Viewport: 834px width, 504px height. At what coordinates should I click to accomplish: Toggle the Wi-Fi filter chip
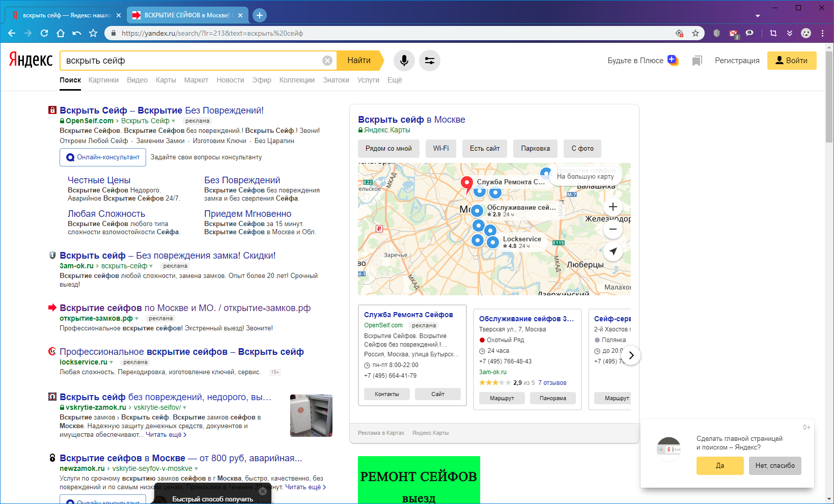point(441,149)
